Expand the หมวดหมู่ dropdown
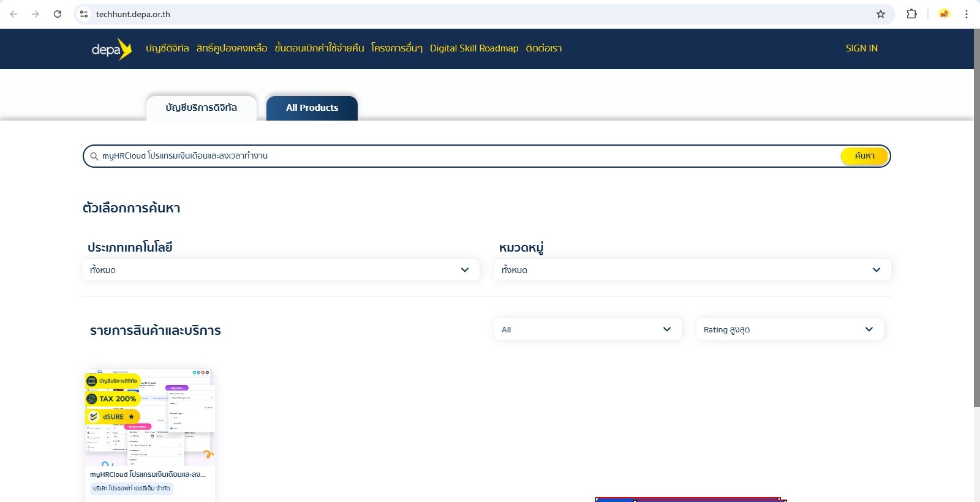This screenshot has width=980, height=502. pos(692,270)
